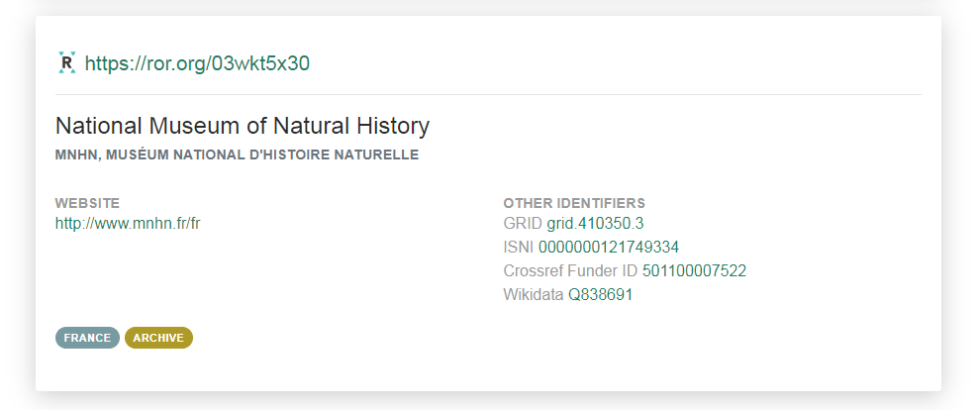Click the divider line below the ROR URL

[x=488, y=94]
